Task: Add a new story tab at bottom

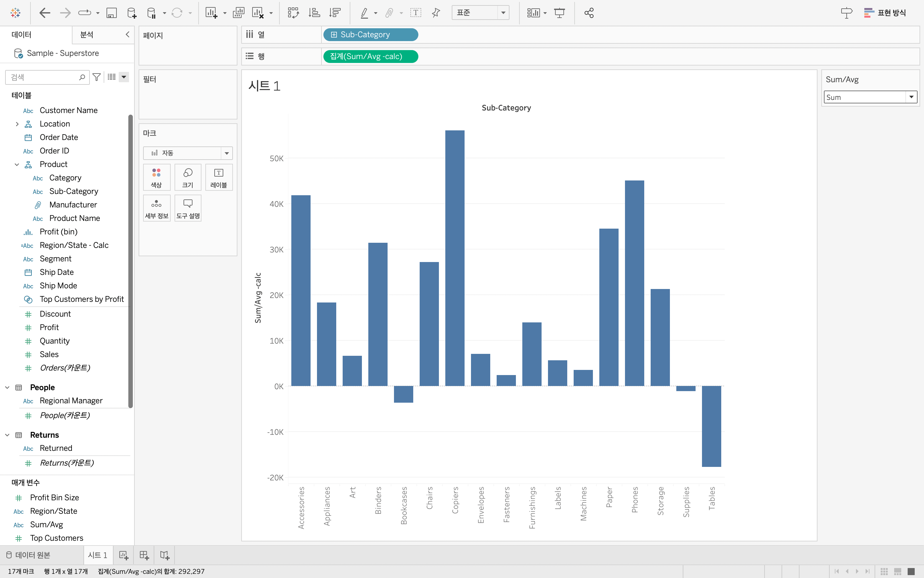Action: [165, 555]
